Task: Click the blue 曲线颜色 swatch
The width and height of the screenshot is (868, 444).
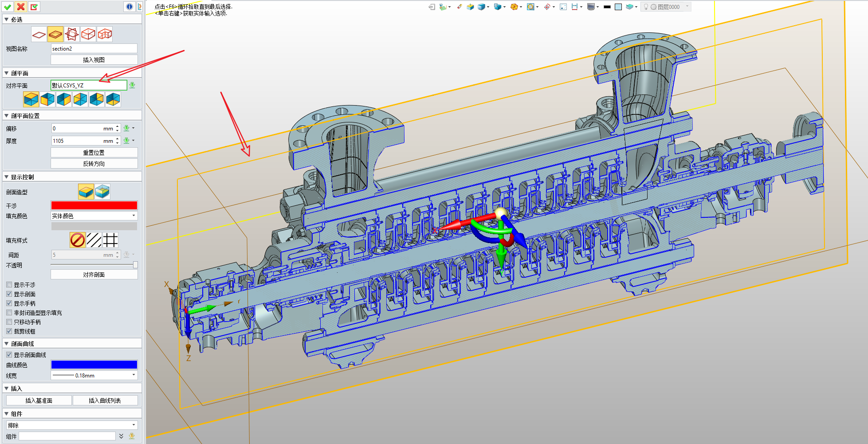Action: 94,365
